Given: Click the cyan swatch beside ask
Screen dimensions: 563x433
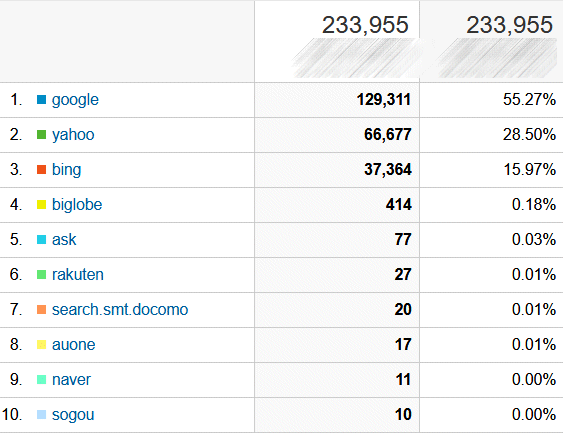Looking at the screenshot, I should (41, 239).
